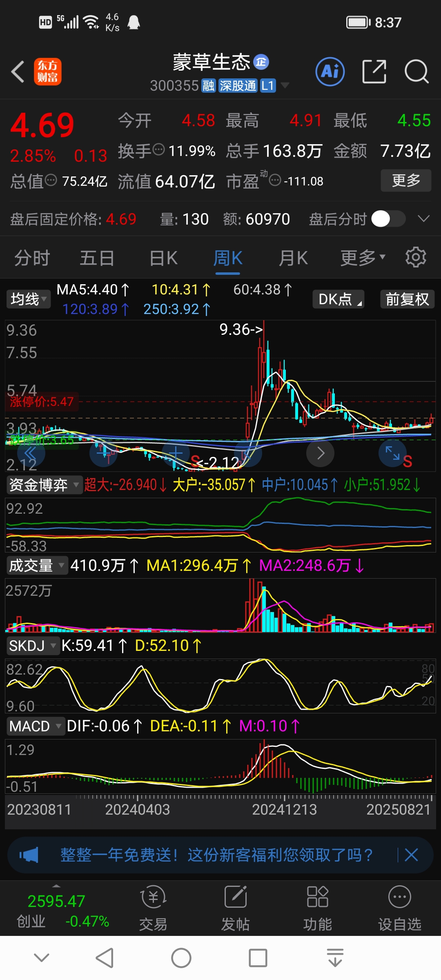441x980 pixels.
Task: Tap the L1 level badge
Action: [x=267, y=86]
